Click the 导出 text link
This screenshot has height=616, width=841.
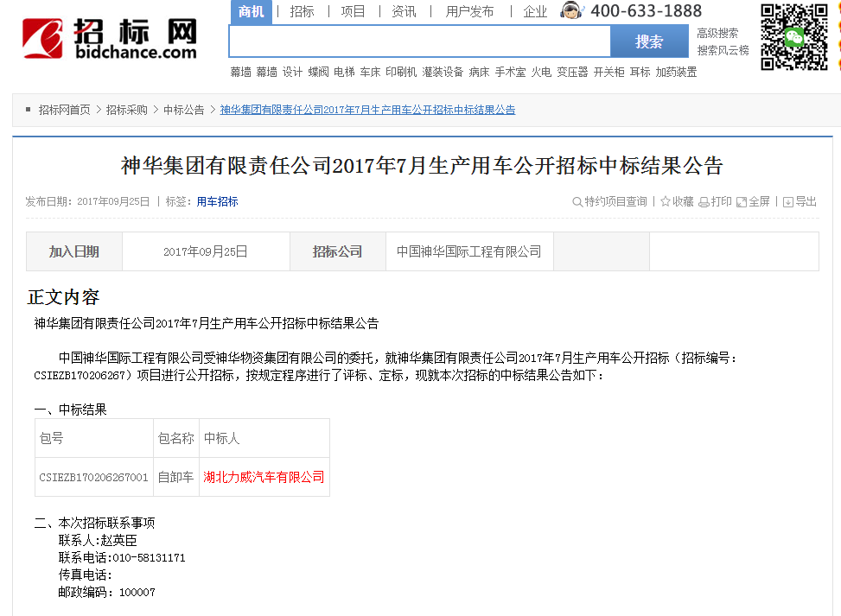click(x=806, y=201)
